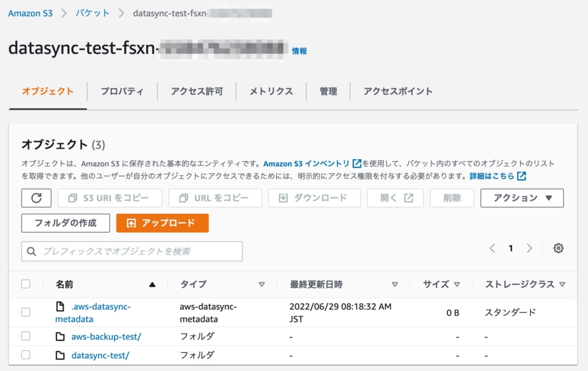This screenshot has width=588, height=371.
Task: Click the URL をコピー copy icon
Action: coord(183,198)
